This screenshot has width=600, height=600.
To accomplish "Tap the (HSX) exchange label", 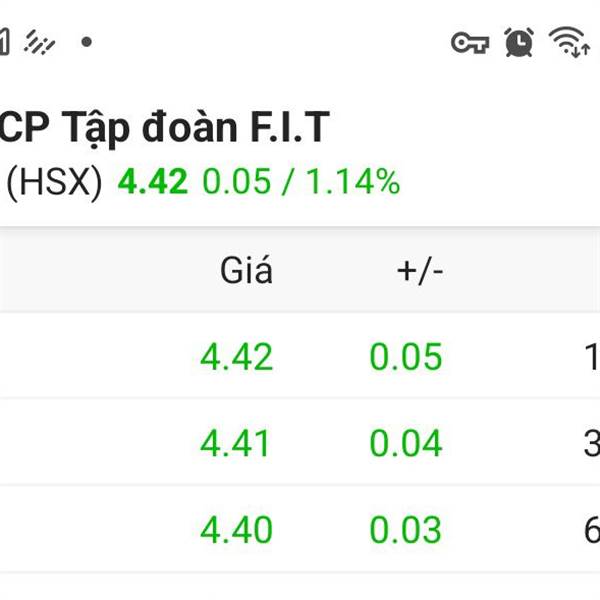I will (x=54, y=182).
